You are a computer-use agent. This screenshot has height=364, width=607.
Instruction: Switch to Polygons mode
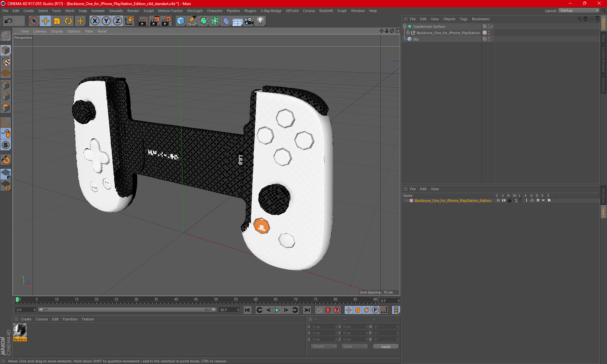pos(6,108)
